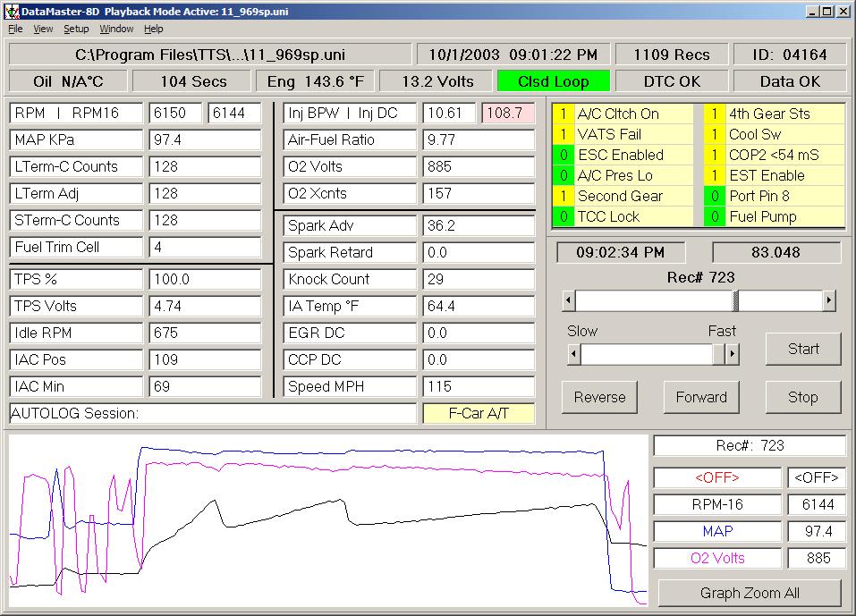The image size is (856, 616).
Task: Open the Window menu
Action: (116, 30)
